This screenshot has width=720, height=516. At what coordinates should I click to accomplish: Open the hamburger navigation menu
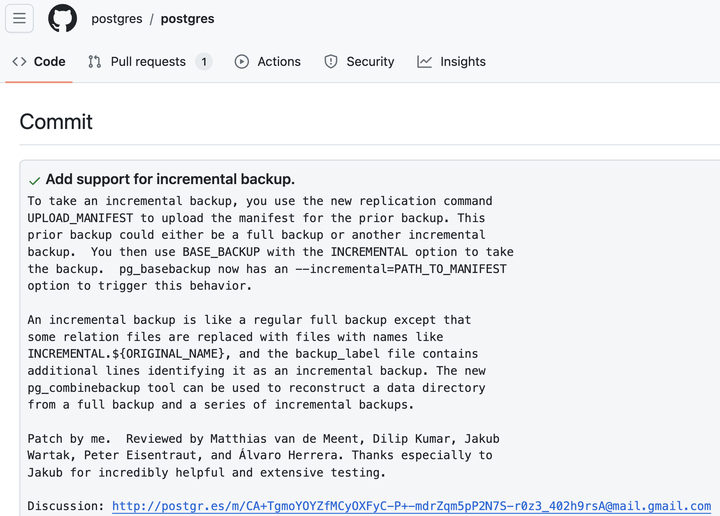click(19, 18)
